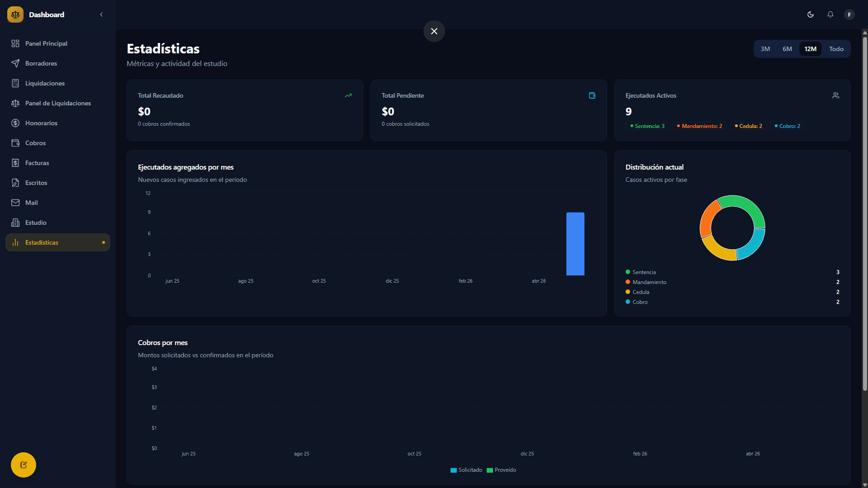Viewport: 868px width, 488px height.
Task: Select the active Estadísticas sidebar item
Action: pyautogui.click(x=58, y=242)
